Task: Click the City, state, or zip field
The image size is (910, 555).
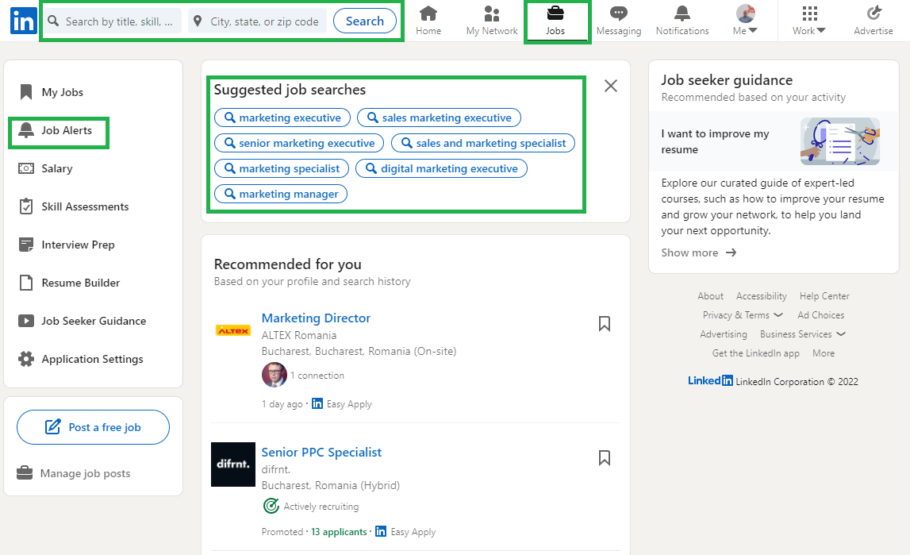Action: 258,21
